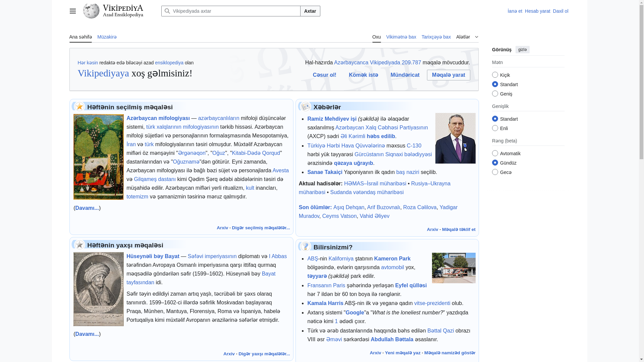Viewport: 644px width, 362px height.
Task: Select Kiçik text size
Action: (495, 75)
